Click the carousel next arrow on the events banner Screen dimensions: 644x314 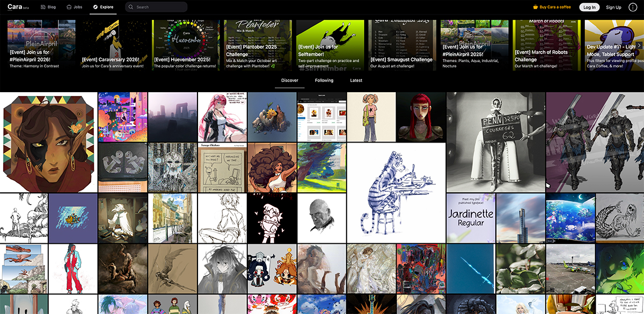pos(639,45)
